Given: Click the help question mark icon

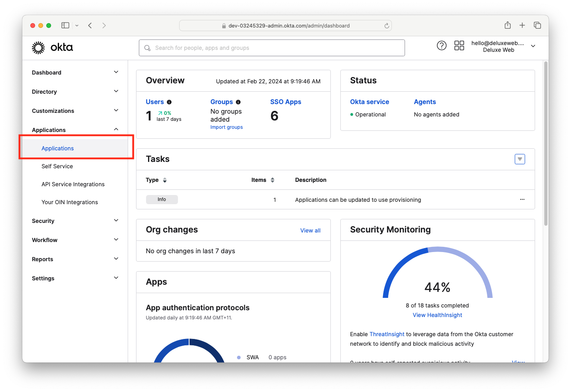Looking at the screenshot, I should (x=441, y=45).
